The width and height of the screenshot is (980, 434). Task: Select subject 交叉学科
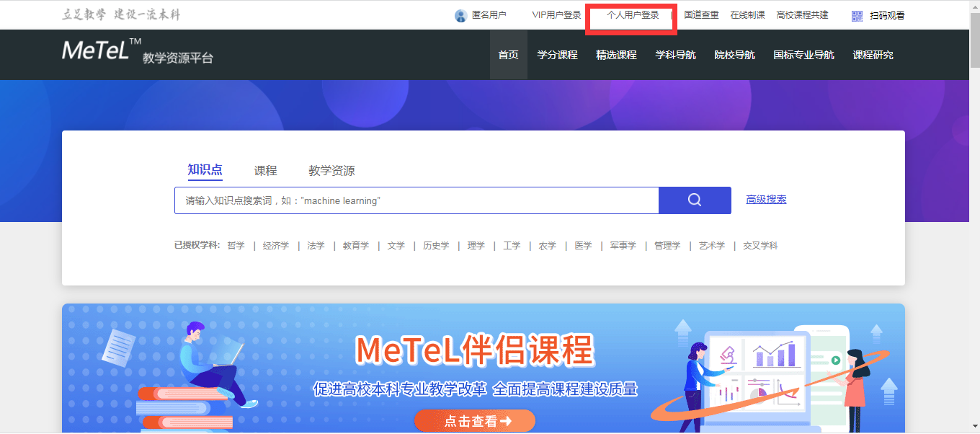[760, 246]
